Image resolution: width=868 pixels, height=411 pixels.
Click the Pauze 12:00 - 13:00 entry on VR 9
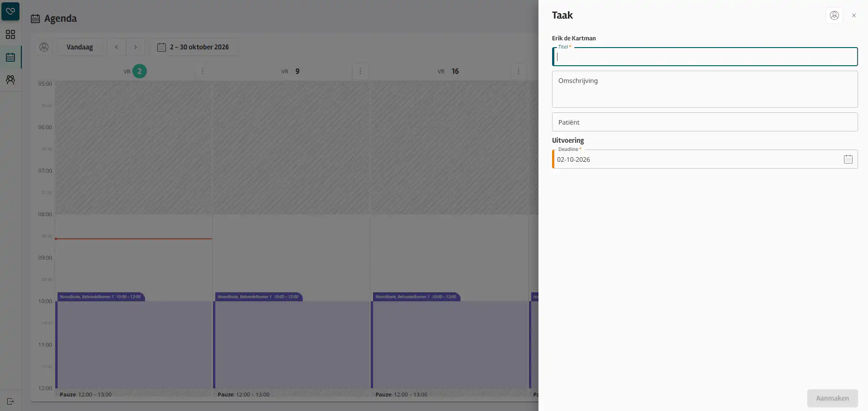click(x=243, y=395)
